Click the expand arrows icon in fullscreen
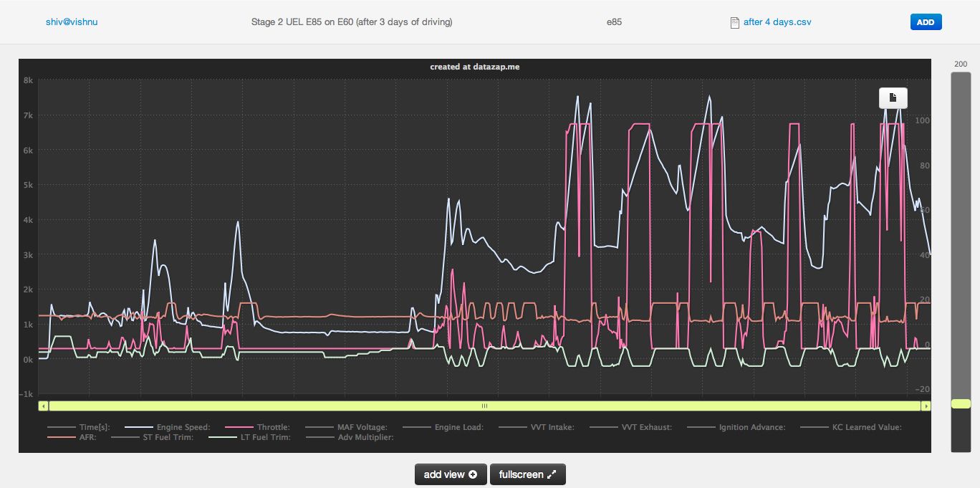The image size is (980, 488). 552,474
